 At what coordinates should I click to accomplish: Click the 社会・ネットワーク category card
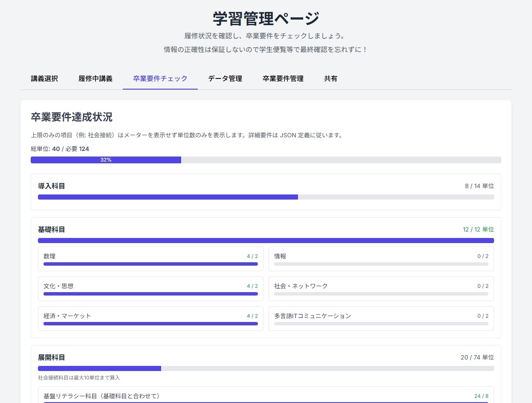381,289
